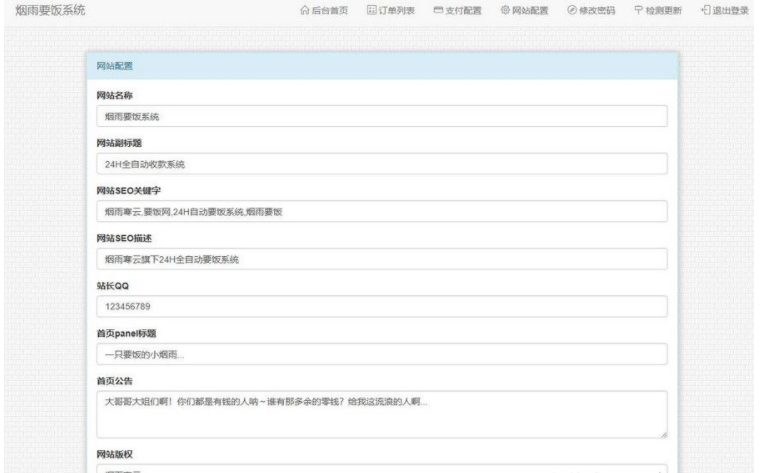This screenshot has height=473, width=765.
Task: Focus the 站长QQ field showing 123456789
Action: [x=380, y=307]
